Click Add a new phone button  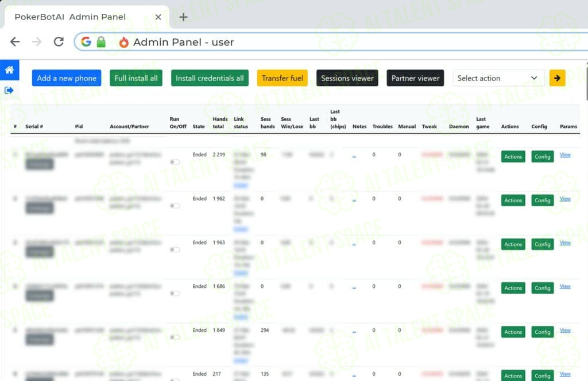tap(67, 78)
